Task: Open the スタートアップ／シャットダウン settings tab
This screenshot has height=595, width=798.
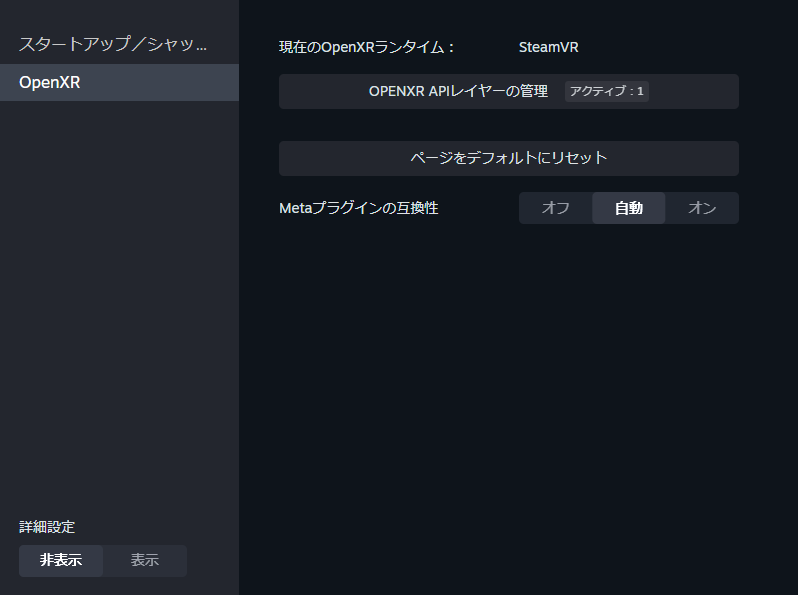Action: [x=113, y=45]
